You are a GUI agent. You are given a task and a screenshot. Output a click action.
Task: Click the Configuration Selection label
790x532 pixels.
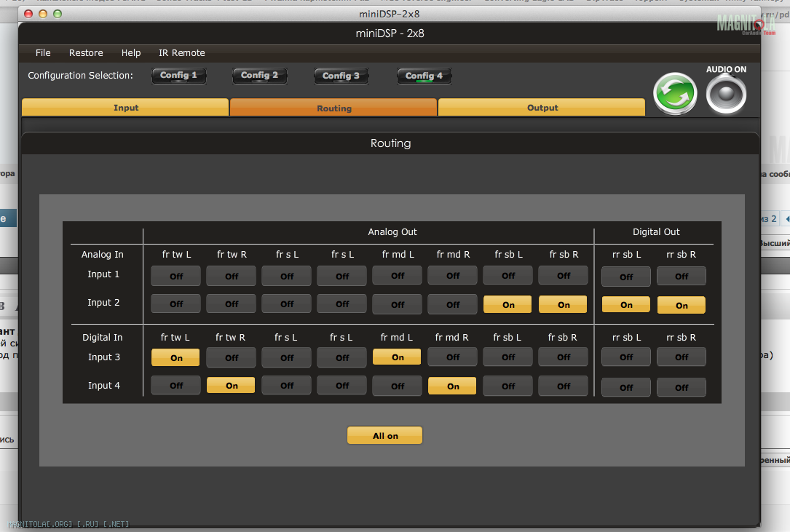tap(81, 76)
